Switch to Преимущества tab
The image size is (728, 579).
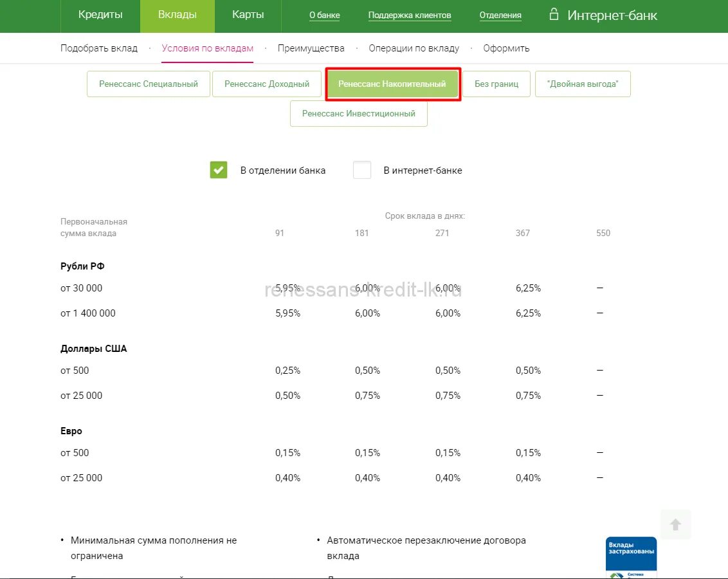[311, 48]
